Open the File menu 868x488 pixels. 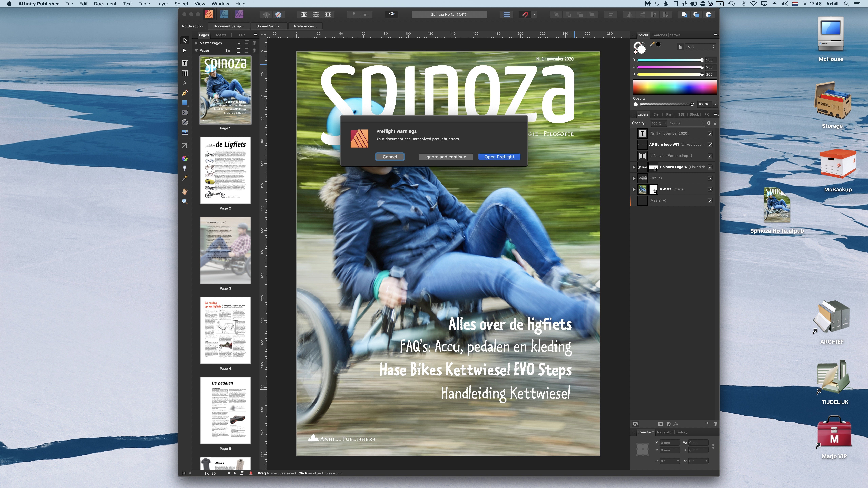click(69, 4)
